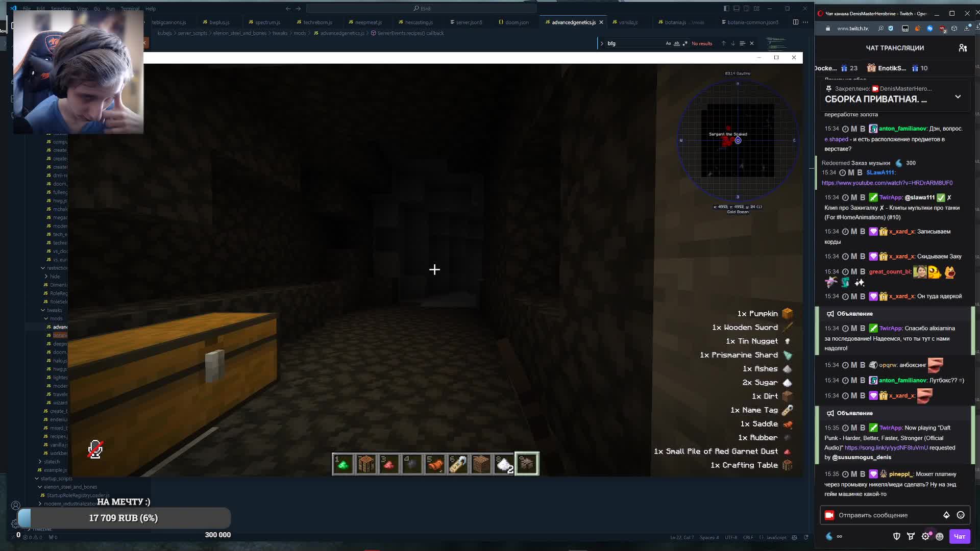
Task: Expand the pinned message in Twitch chat
Action: [958, 96]
